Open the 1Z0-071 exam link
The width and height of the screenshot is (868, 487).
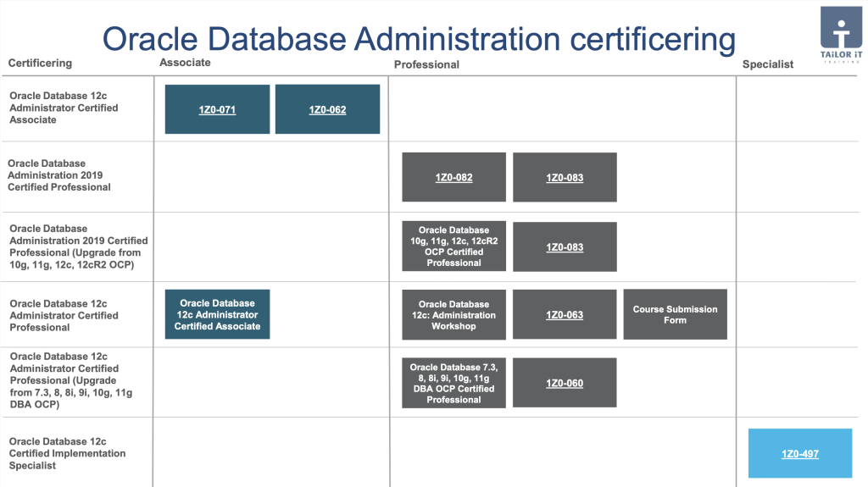pos(217,109)
